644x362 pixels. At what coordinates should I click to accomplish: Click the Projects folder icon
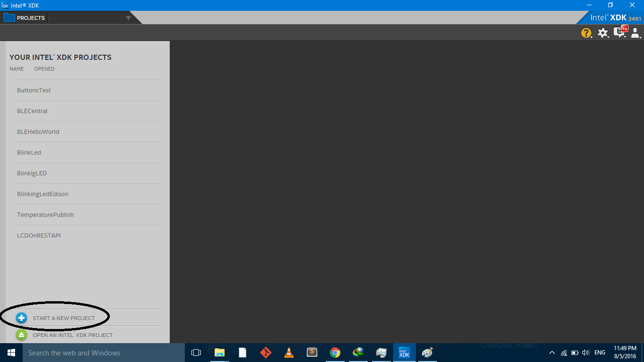[9, 18]
